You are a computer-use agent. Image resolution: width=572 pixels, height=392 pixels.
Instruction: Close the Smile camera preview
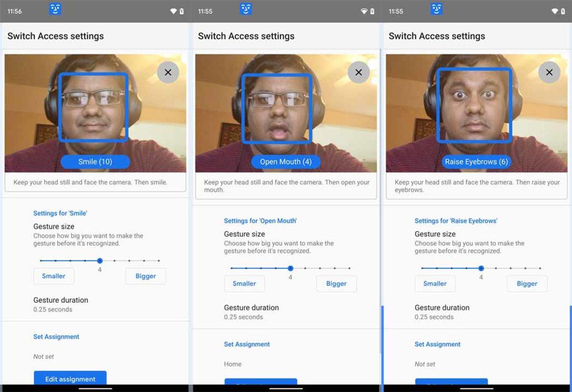(x=168, y=72)
